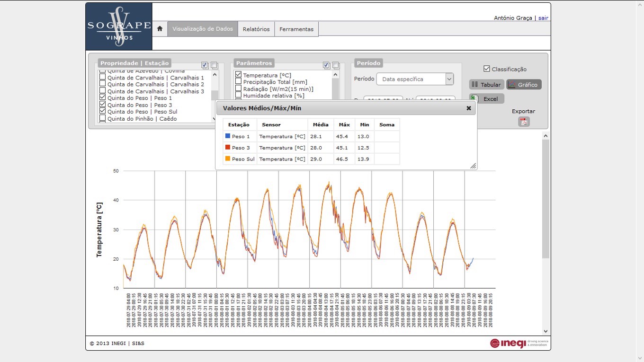
Task: Switch to Gráfico view
Action: (x=524, y=85)
